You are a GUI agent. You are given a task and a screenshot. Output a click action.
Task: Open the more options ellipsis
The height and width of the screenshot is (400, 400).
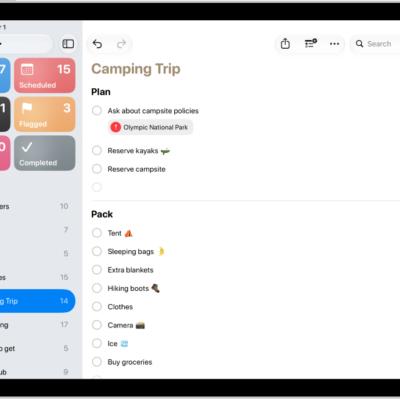pyautogui.click(x=334, y=44)
